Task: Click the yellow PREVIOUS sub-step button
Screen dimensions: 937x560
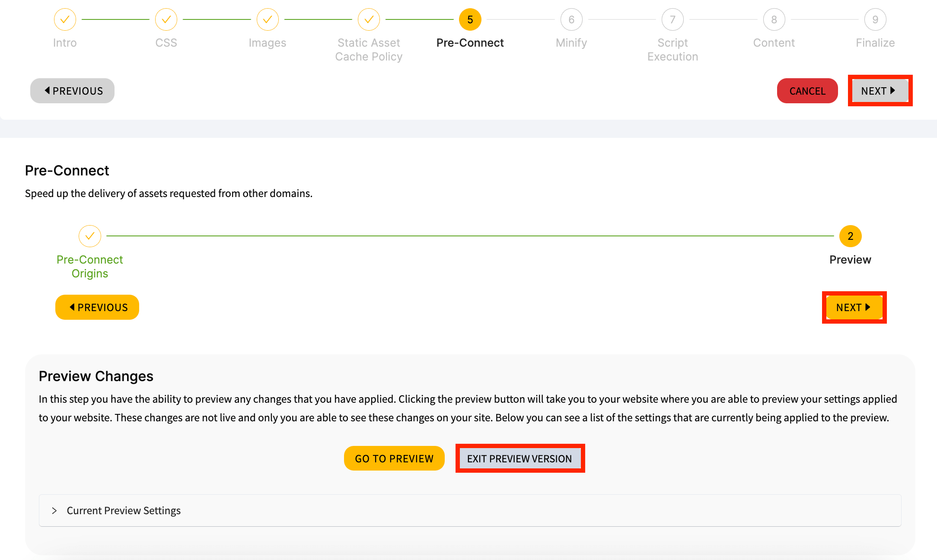Action: 97,307
